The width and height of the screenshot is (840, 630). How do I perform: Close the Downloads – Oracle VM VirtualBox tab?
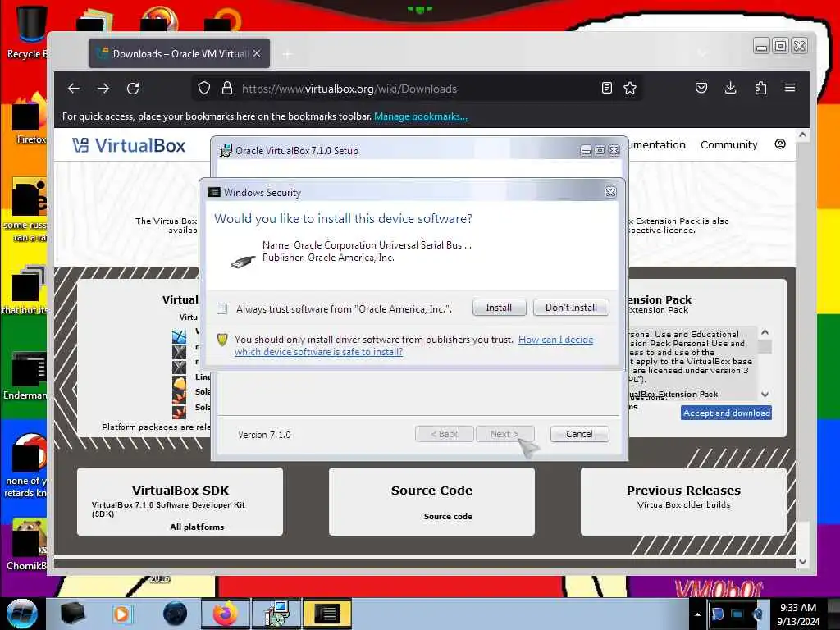click(257, 53)
